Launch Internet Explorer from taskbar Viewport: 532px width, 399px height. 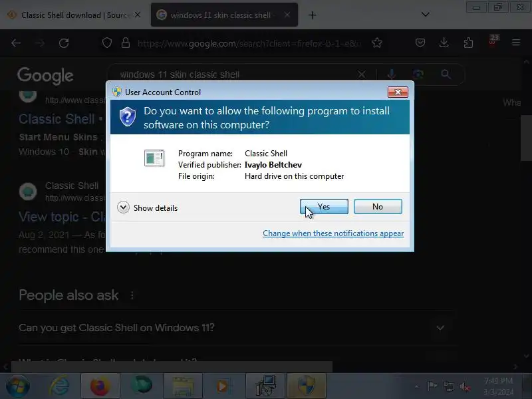coord(60,386)
